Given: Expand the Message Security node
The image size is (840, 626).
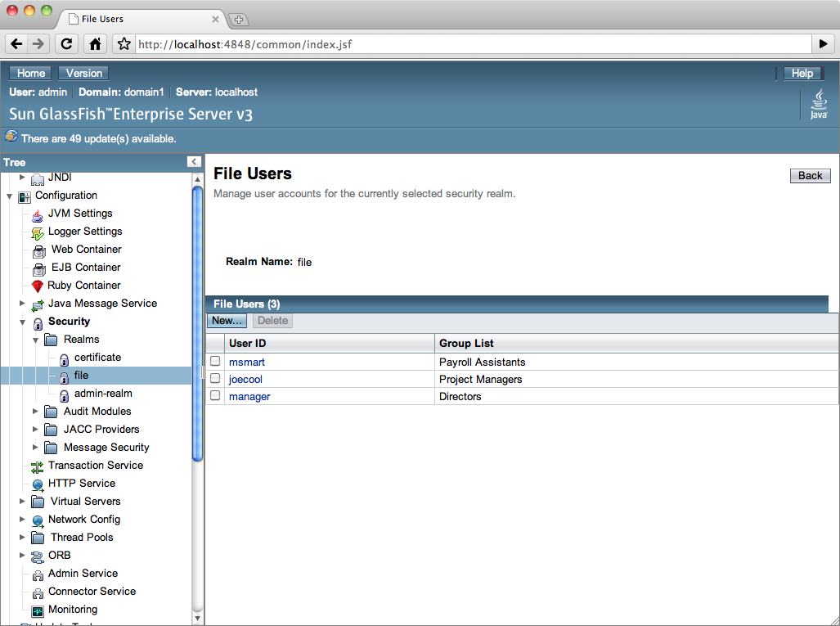Looking at the screenshot, I should [35, 447].
